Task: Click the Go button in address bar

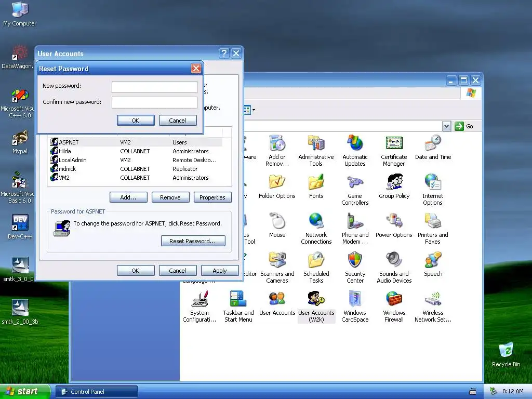Action: click(464, 126)
